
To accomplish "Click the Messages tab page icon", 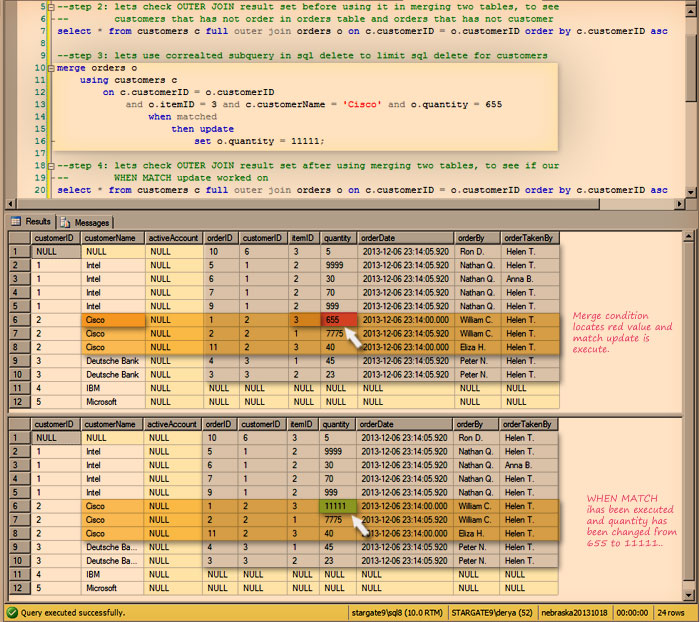I will (65, 221).
